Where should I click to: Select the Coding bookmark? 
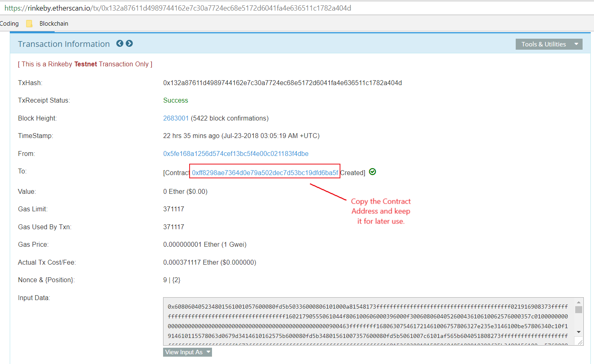coord(9,23)
